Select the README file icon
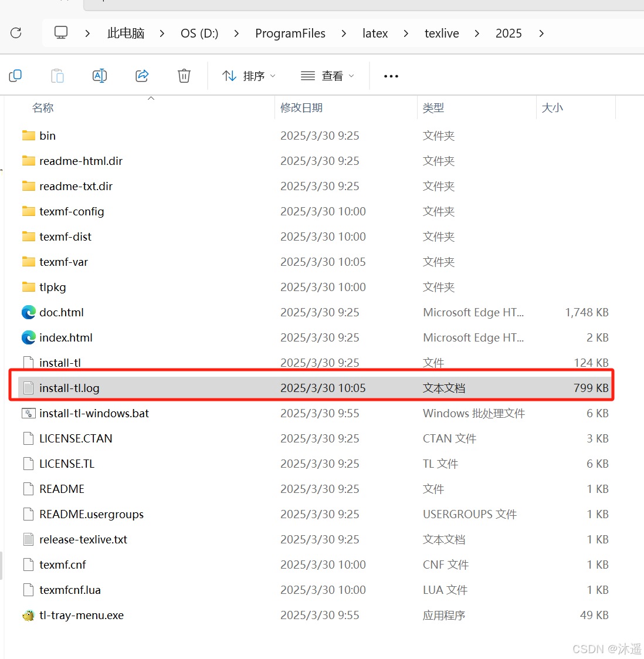 click(x=29, y=489)
